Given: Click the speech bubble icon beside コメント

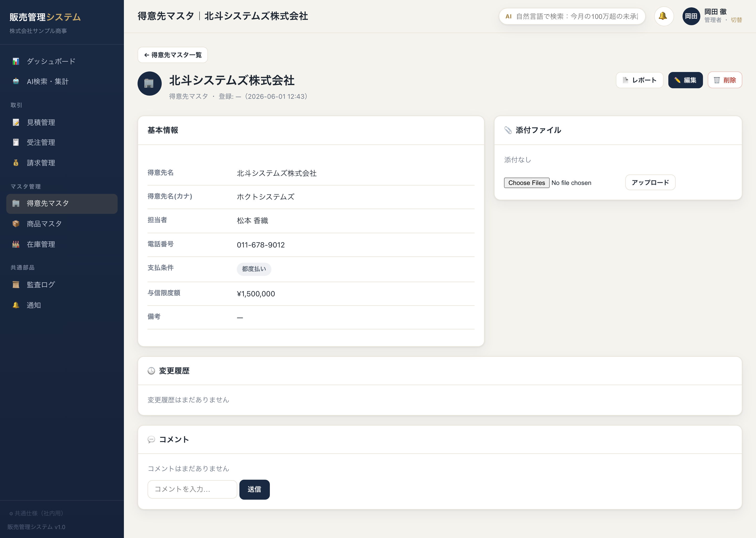Looking at the screenshot, I should coord(151,439).
